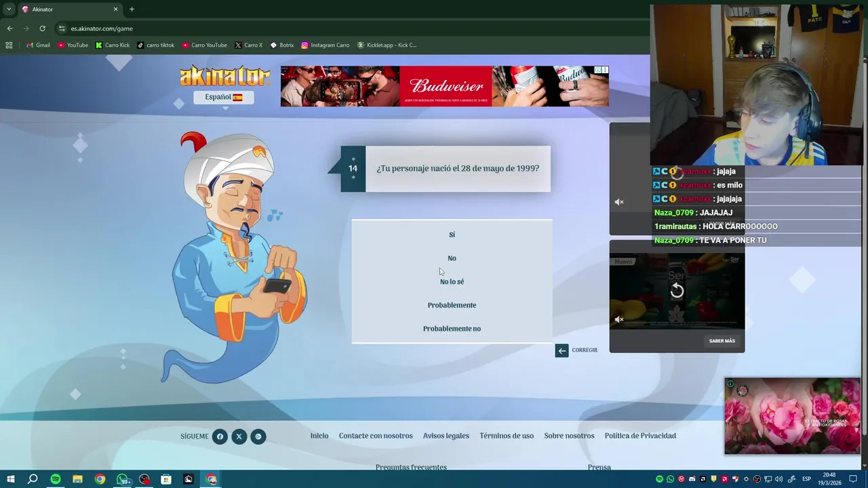Open the tab search dropdown
Screen dimensions: 868x488
[x=9, y=9]
